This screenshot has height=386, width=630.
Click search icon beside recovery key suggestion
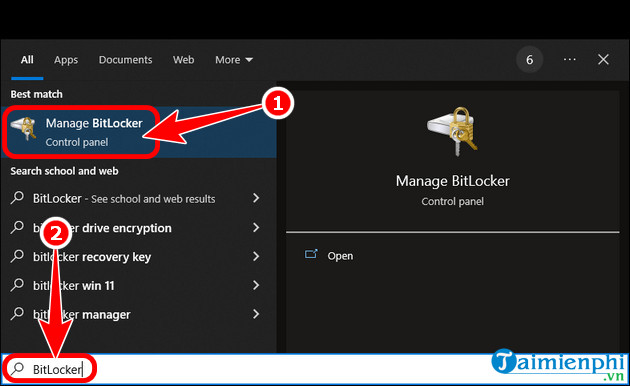tap(17, 256)
